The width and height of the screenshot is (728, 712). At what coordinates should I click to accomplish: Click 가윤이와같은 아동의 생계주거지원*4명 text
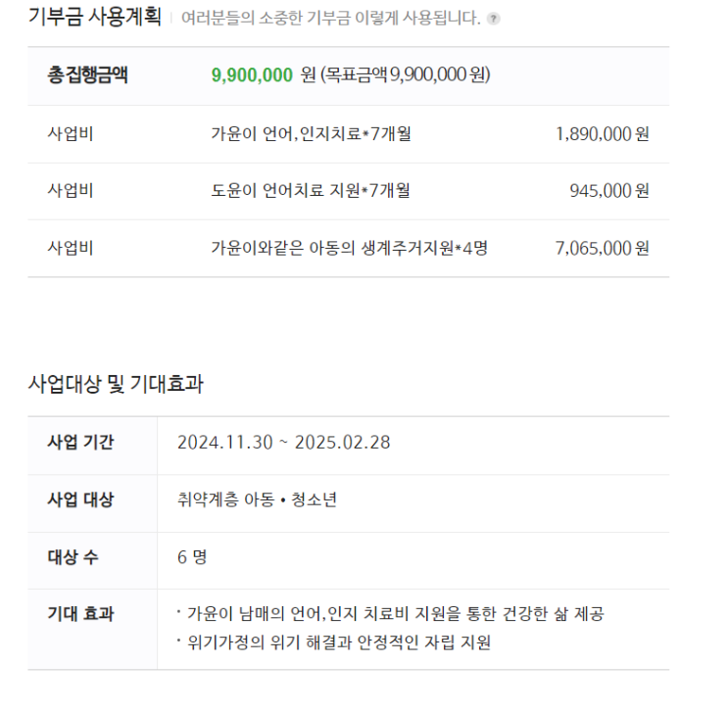click(x=350, y=249)
